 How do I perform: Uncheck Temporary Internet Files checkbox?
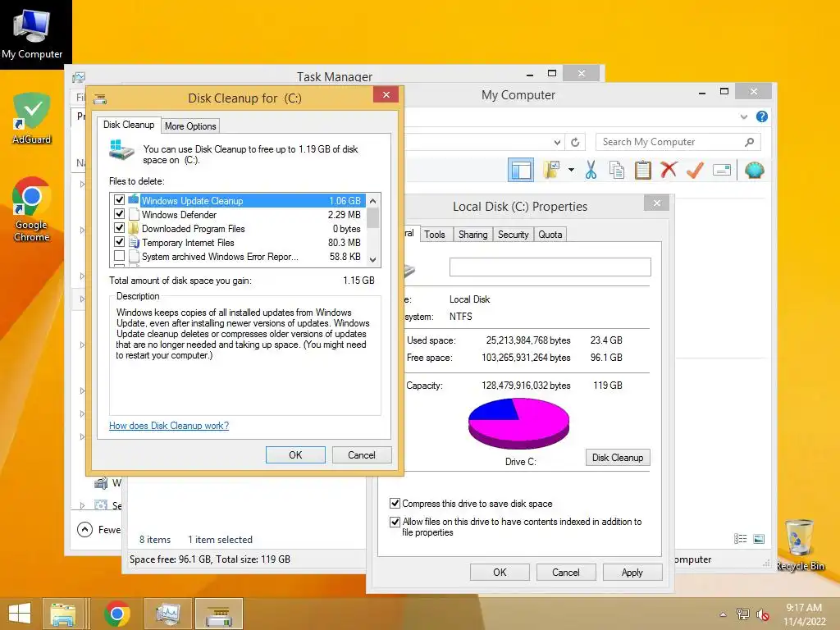120,242
